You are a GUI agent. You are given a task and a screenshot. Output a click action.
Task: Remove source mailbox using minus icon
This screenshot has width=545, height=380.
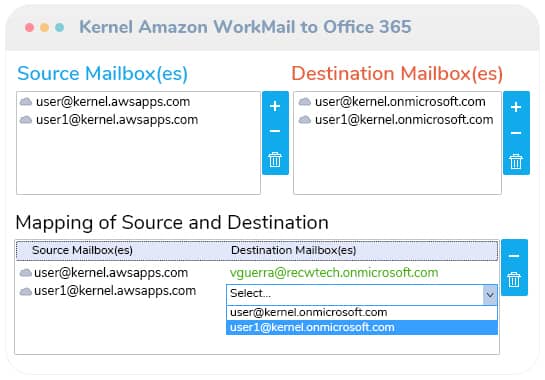coord(275,131)
